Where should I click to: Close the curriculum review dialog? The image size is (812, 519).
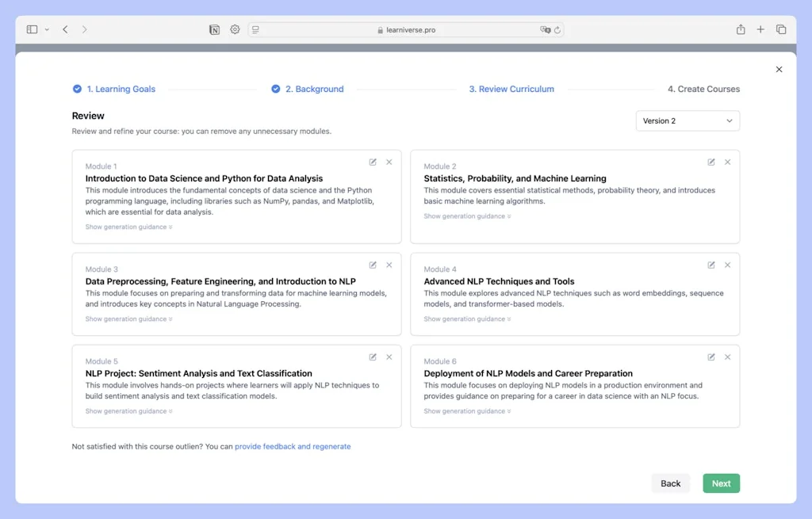[x=779, y=70]
